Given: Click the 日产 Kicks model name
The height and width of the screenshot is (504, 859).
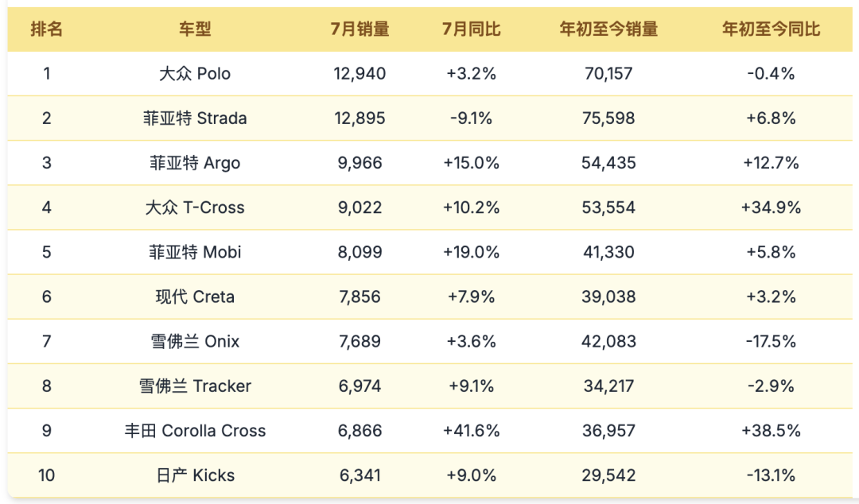Looking at the screenshot, I should pos(195,475).
